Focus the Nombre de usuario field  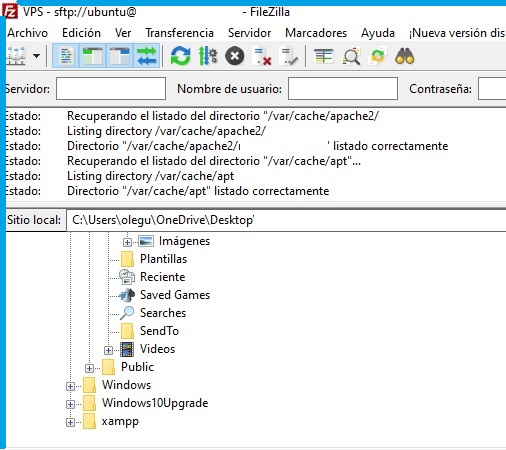click(343, 89)
